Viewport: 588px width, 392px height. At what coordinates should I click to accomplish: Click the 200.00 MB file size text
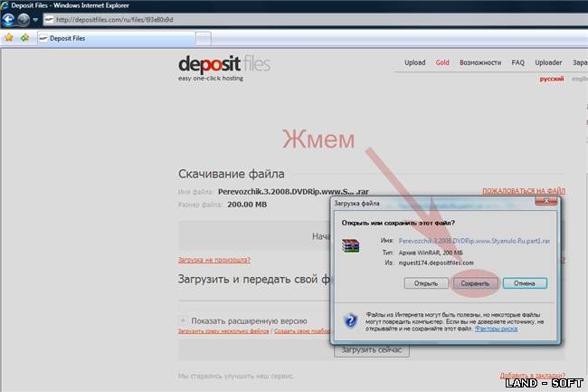point(247,205)
